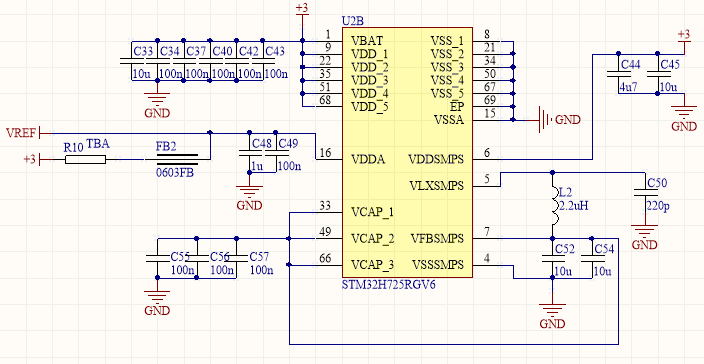The height and width of the screenshot is (364, 704).
Task: Select the VBAT pin label
Action: tap(367, 41)
